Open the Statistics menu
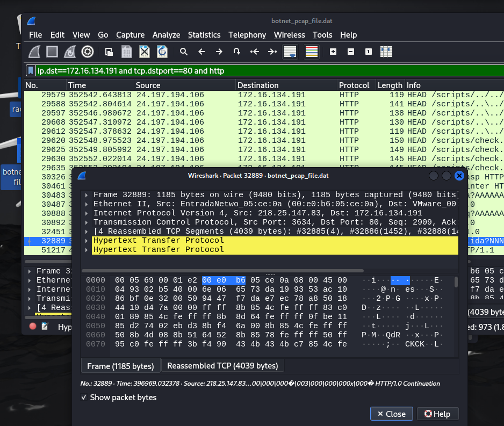The image size is (504, 426). (204, 34)
